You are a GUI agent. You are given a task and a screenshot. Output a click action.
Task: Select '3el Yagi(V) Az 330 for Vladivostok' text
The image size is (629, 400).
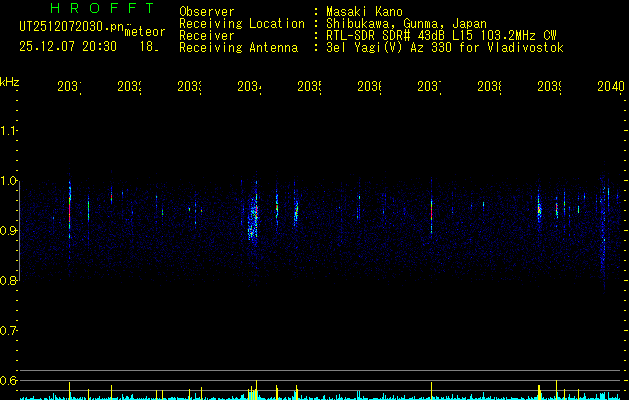pos(445,48)
